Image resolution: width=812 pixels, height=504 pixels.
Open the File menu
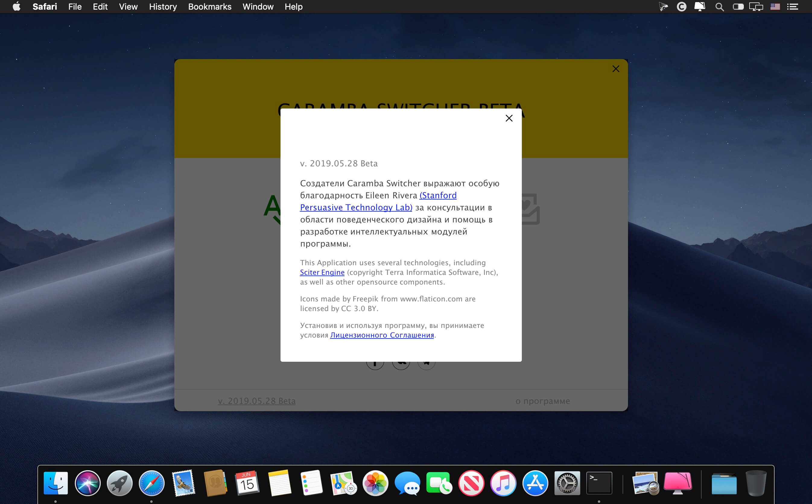point(75,7)
